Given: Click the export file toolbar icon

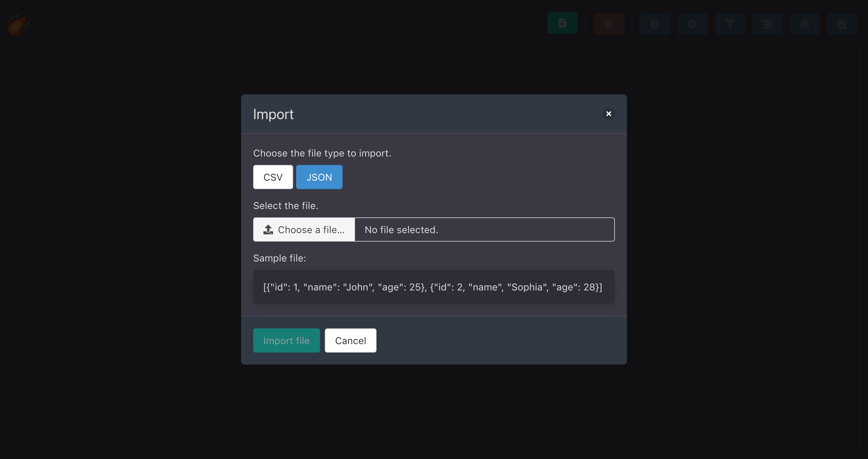Looking at the screenshot, I should pyautogui.click(x=842, y=24).
